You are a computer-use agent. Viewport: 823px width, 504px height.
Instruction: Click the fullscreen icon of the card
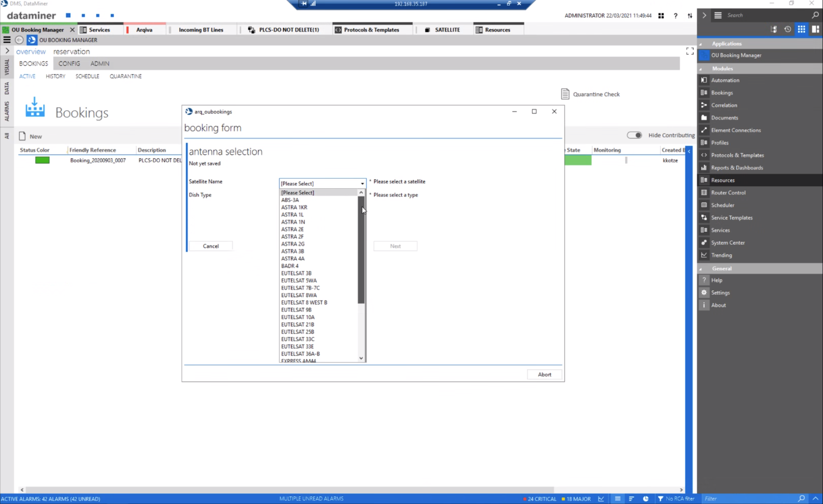coord(690,51)
